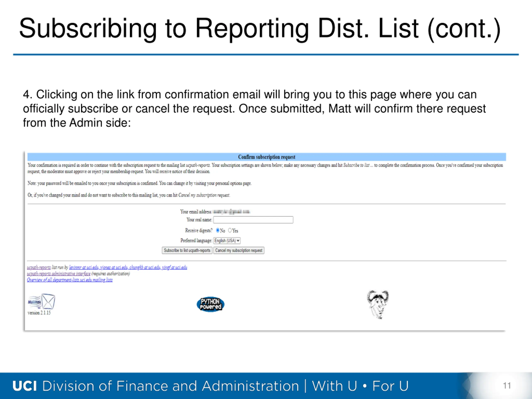Click the blurred email address text
This screenshot has width=532, height=399.
click(231, 212)
